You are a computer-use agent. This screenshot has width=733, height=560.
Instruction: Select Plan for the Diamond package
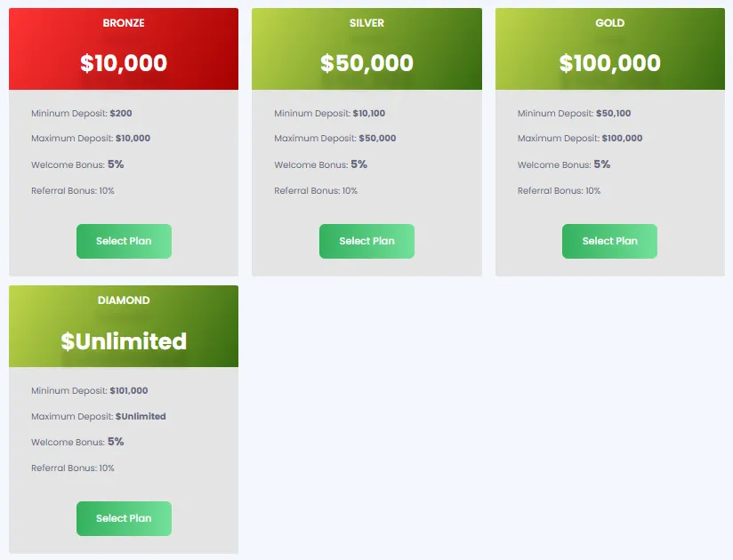[124, 518]
